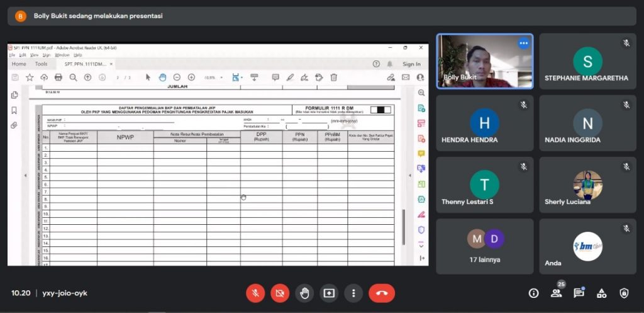
Task: Click the meeting code yxy-joio-oyk
Action: click(65, 293)
